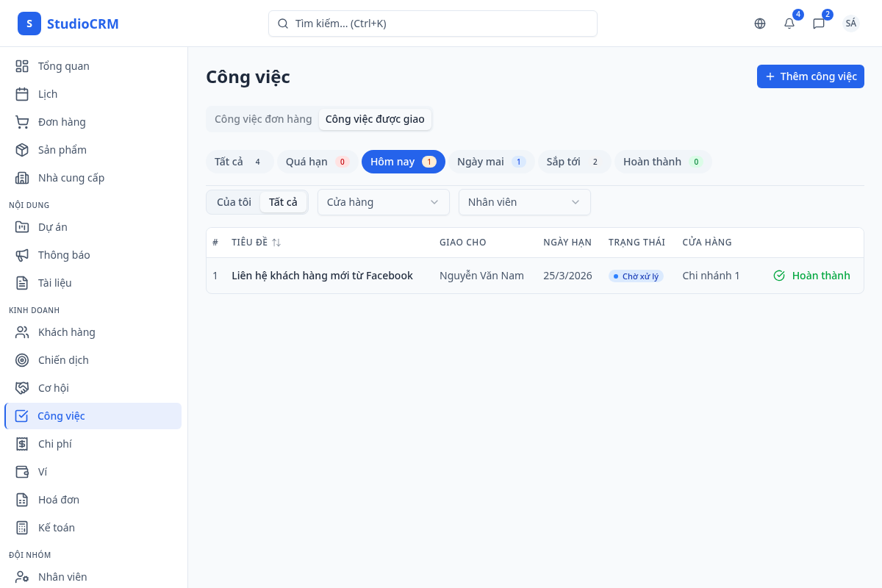Expand the Cửa hàng dropdown
The image size is (882, 588).
(x=383, y=202)
